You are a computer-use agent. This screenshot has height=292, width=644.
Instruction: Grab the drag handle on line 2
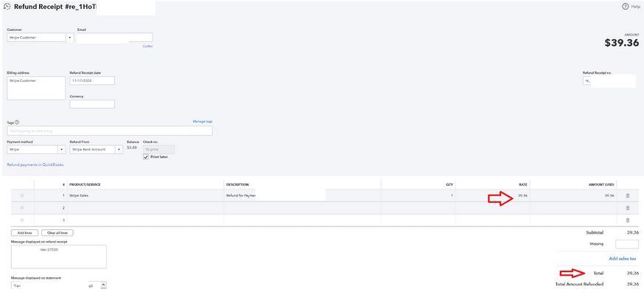pos(22,208)
